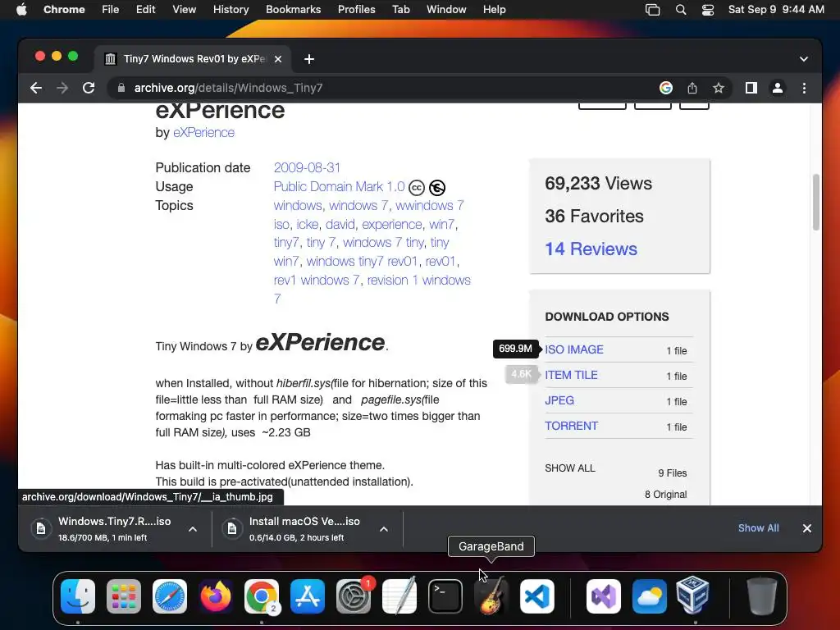This screenshot has width=840, height=630.
Task: Open Launchpad from the Dock
Action: [124, 596]
